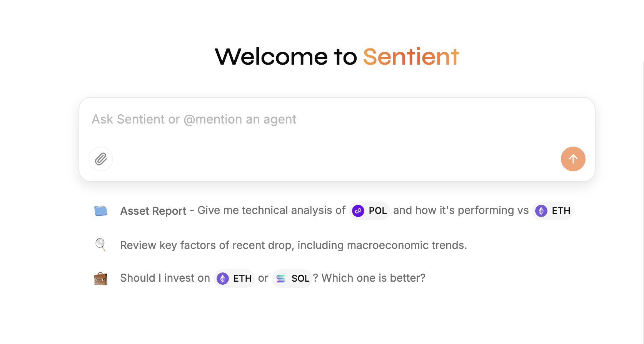644x344 pixels.
Task: Send the message with the orange arrow
Action: tap(573, 159)
